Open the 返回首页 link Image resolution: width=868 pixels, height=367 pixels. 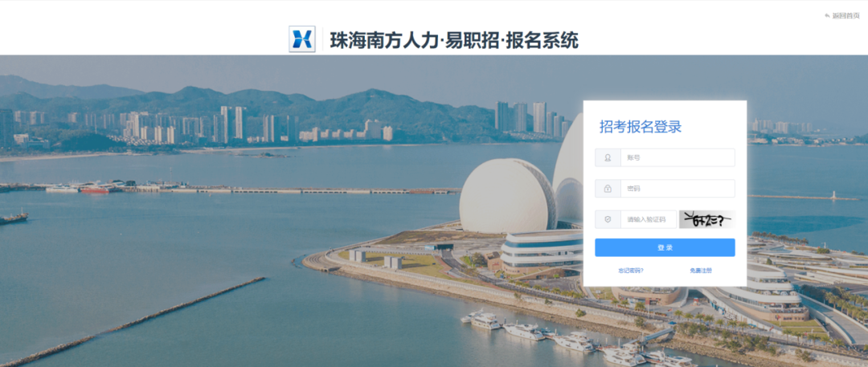845,15
